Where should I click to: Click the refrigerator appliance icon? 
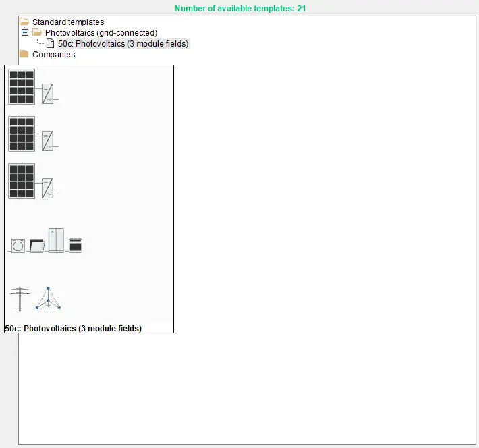(x=55, y=240)
